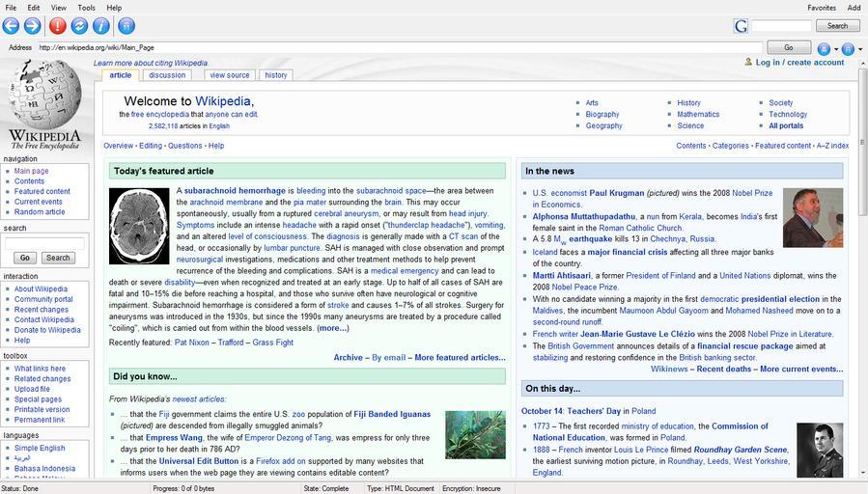
Task: Switch to the view source tab
Action: [229, 75]
